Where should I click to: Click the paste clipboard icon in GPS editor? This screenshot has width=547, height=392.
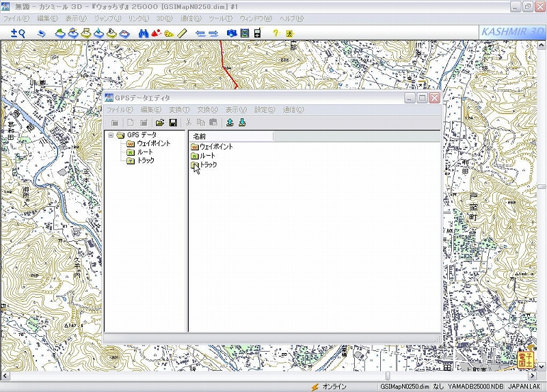[x=213, y=122]
